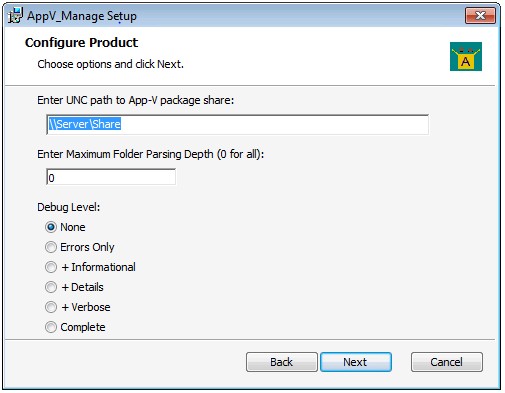The image size is (505, 393).
Task: Click the Debug Level label
Action: [68, 207]
